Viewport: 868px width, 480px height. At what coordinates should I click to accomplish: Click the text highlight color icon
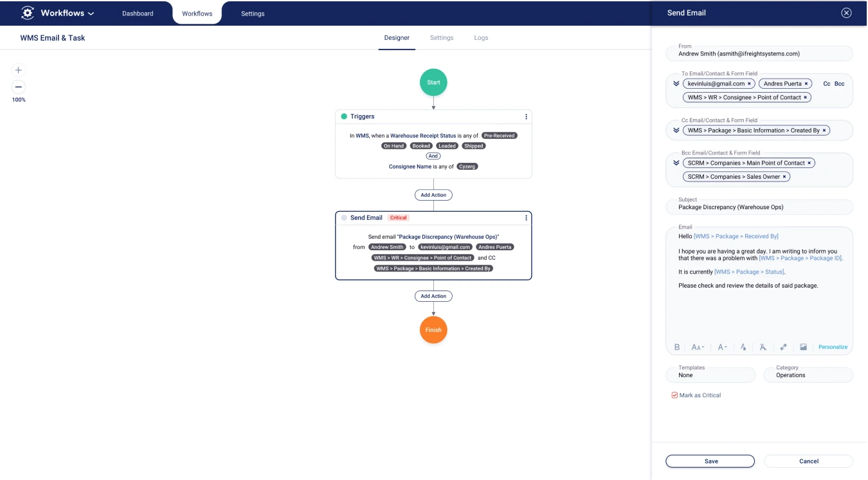pos(743,347)
